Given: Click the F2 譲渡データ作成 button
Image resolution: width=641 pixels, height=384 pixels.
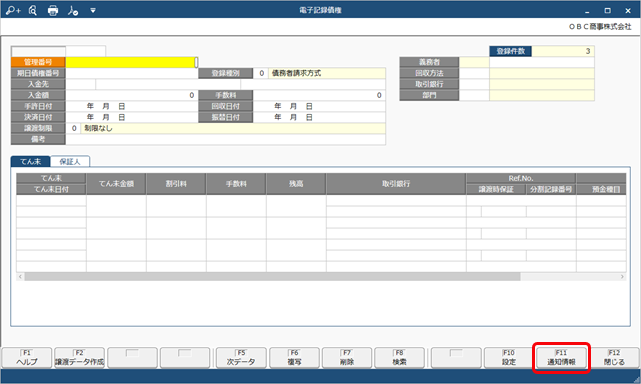Looking at the screenshot, I should point(79,358).
